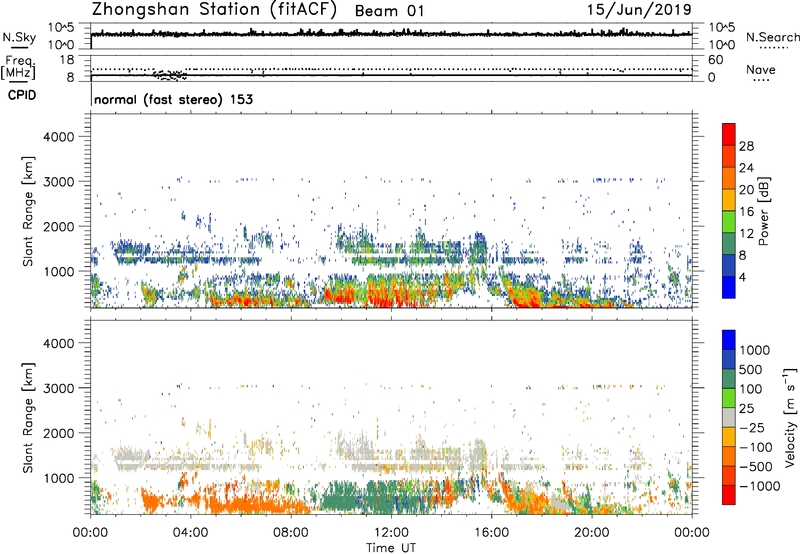The height and width of the screenshot is (554, 800).
Task: Click the '4' label on Power color bar
Action: click(743, 277)
